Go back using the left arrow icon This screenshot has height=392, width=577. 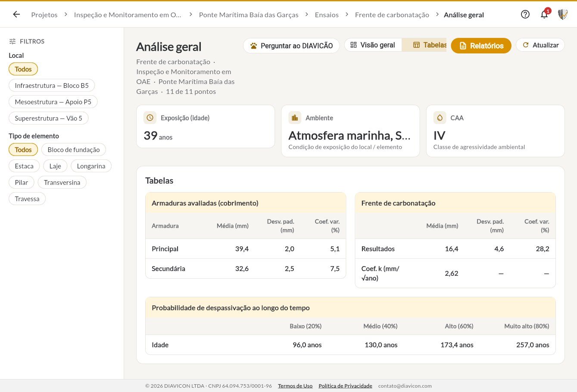[x=16, y=14]
